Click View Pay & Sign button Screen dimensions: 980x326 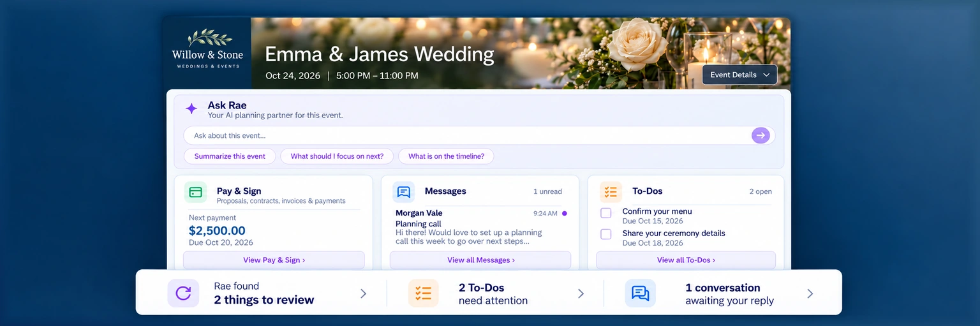click(274, 260)
